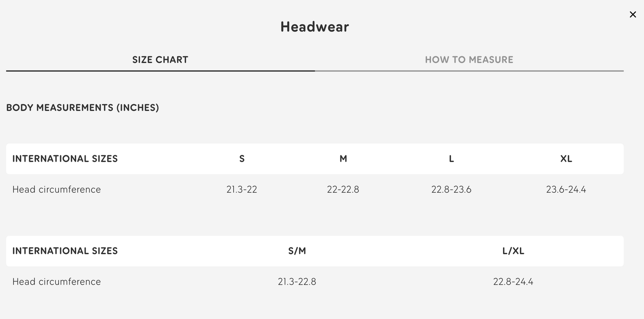
Task: Select the 22.8-23.6 measurement value
Action: pyautogui.click(x=451, y=189)
